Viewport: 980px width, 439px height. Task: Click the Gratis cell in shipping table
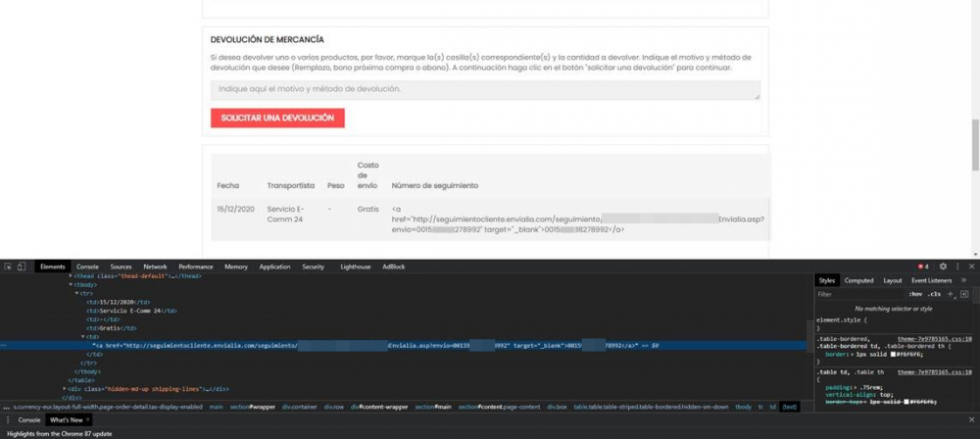point(368,209)
